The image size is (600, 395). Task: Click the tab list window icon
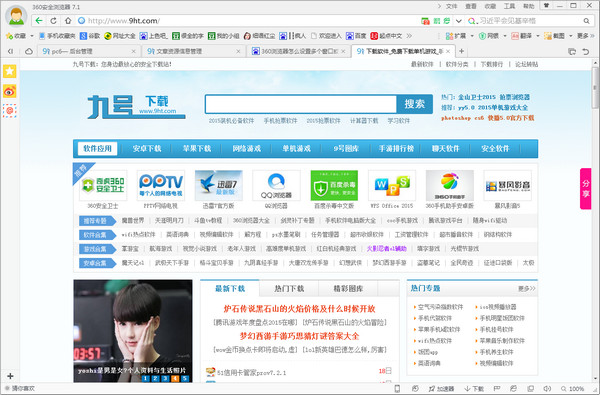click(572, 51)
